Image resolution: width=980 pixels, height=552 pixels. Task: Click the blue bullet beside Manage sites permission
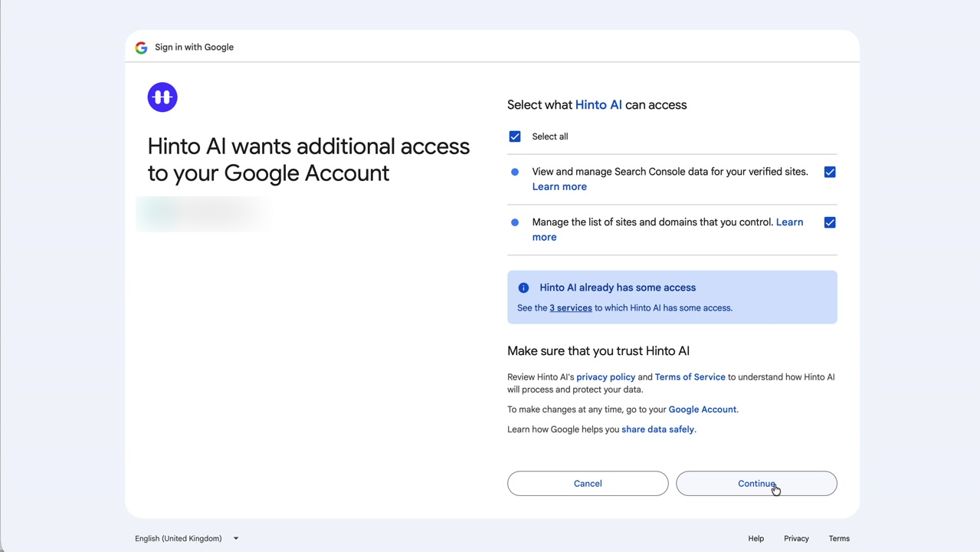tap(515, 222)
